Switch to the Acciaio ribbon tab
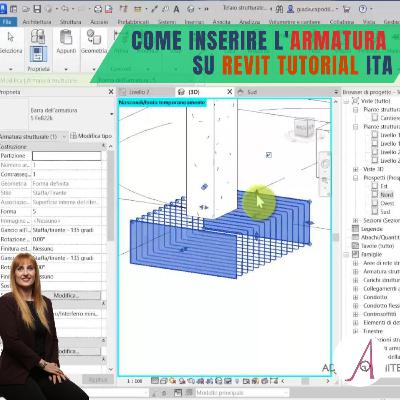The image size is (400, 400). pos(99,22)
